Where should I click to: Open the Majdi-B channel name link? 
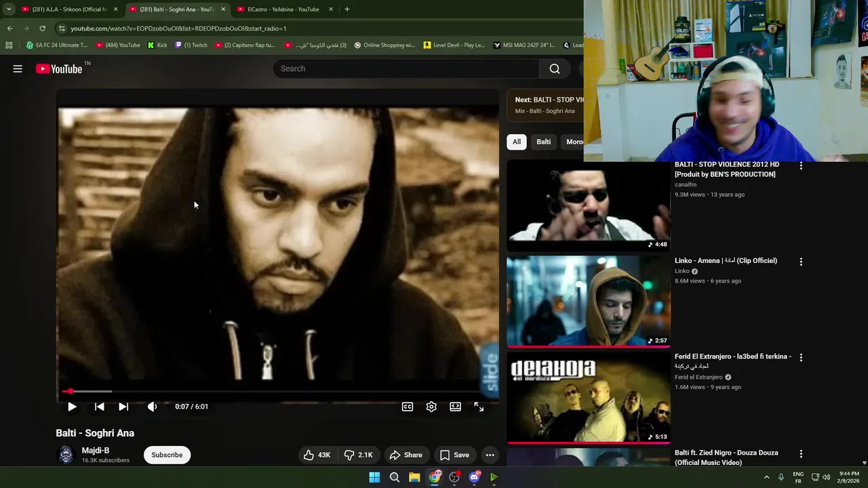[96, 450]
